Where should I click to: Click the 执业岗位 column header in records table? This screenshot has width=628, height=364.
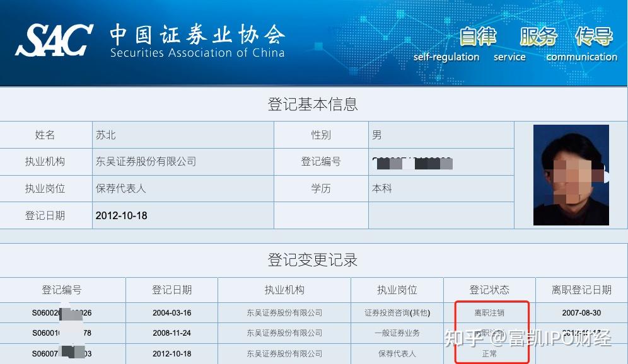point(397,290)
